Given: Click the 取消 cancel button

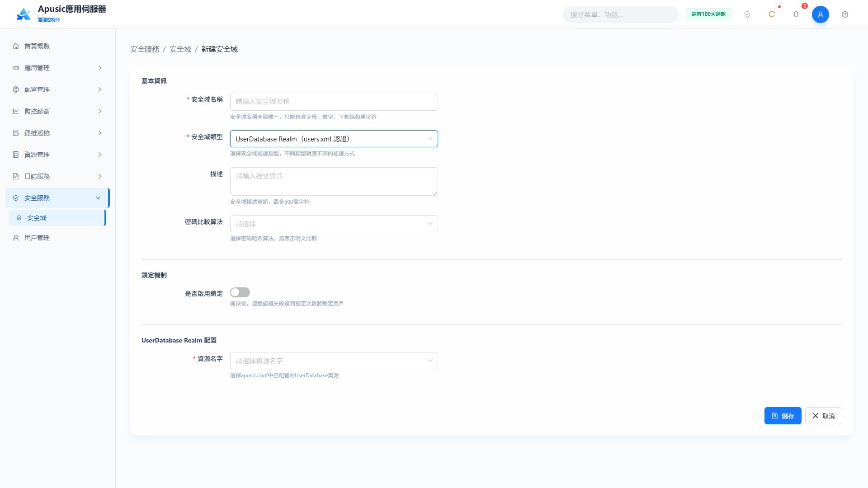Looking at the screenshot, I should point(823,416).
